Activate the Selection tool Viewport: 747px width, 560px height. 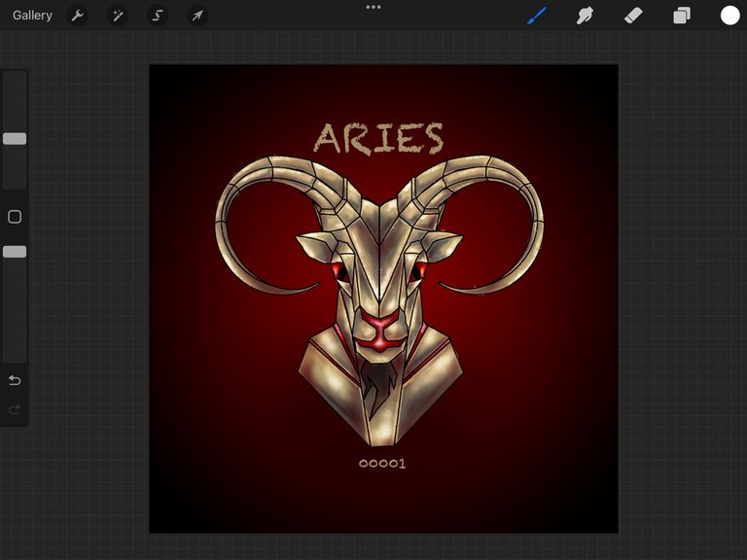158,16
